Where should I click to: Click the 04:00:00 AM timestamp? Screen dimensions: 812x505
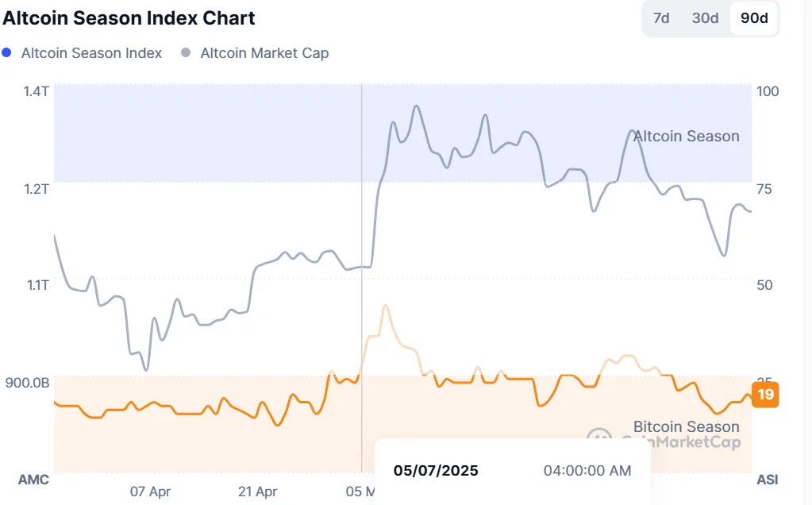pos(587,470)
